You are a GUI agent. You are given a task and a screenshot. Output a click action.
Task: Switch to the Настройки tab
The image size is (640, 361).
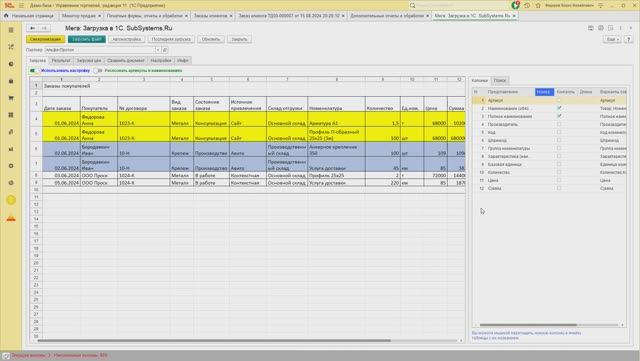click(x=161, y=60)
